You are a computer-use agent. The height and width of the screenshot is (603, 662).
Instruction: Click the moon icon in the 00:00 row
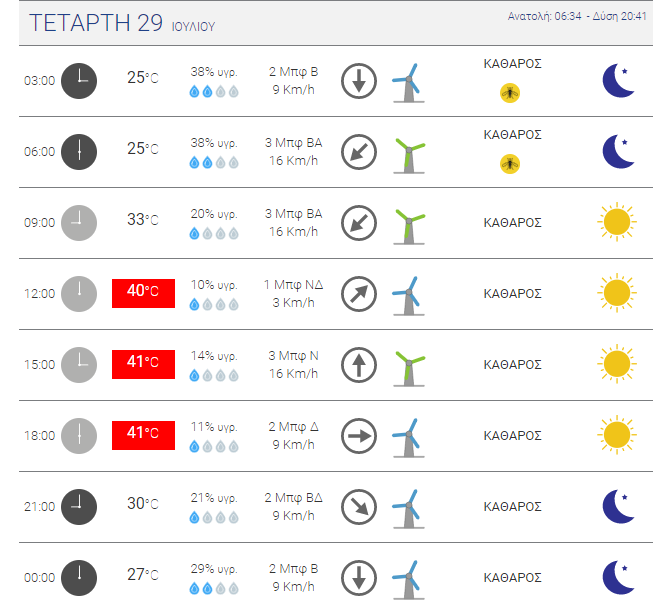(618, 577)
